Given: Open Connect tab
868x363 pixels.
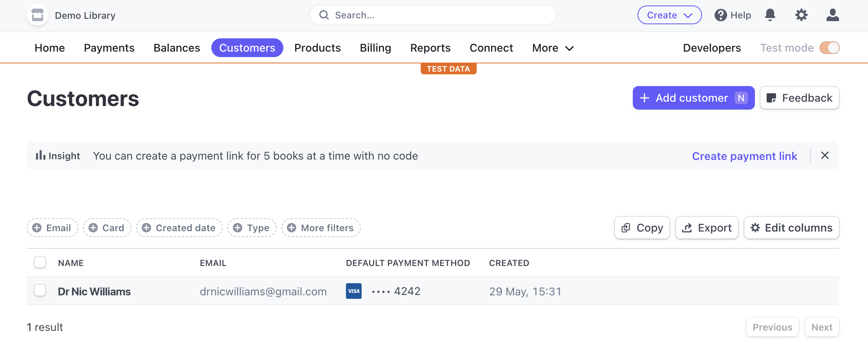Looking at the screenshot, I should tap(491, 48).
